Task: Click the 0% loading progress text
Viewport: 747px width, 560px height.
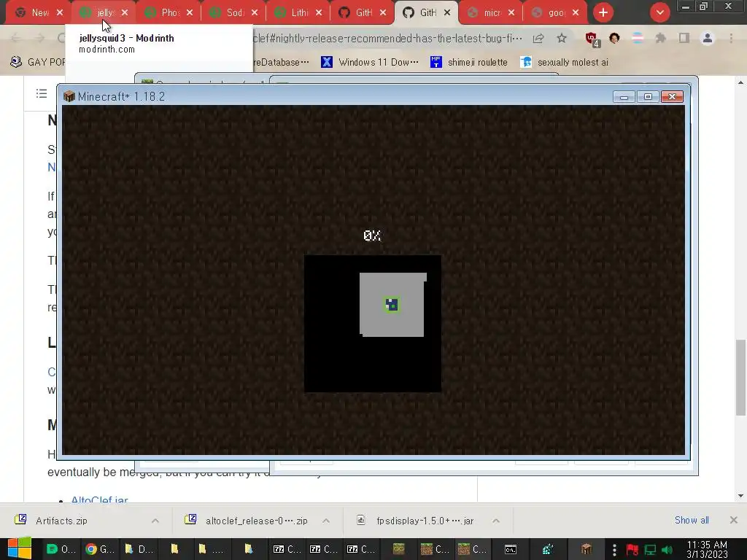Action: pos(372,236)
